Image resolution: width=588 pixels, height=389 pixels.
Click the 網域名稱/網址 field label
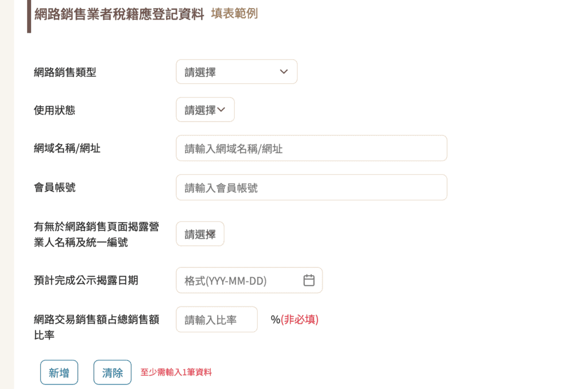[67, 149]
